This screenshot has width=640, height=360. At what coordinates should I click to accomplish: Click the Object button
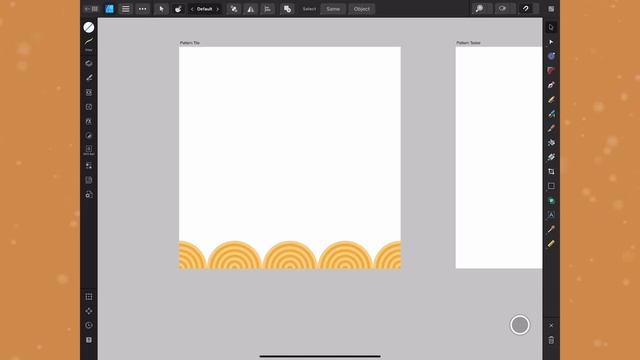pos(362,9)
